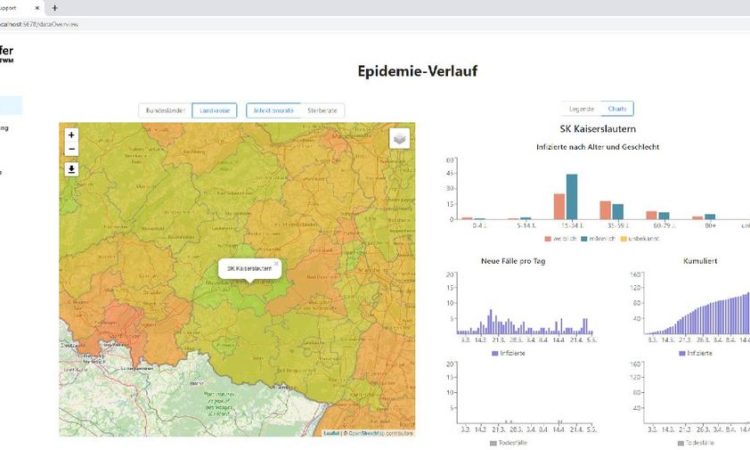Screen dimensions: 750x450
Task: Switch to the Legende tab
Action: (x=581, y=108)
